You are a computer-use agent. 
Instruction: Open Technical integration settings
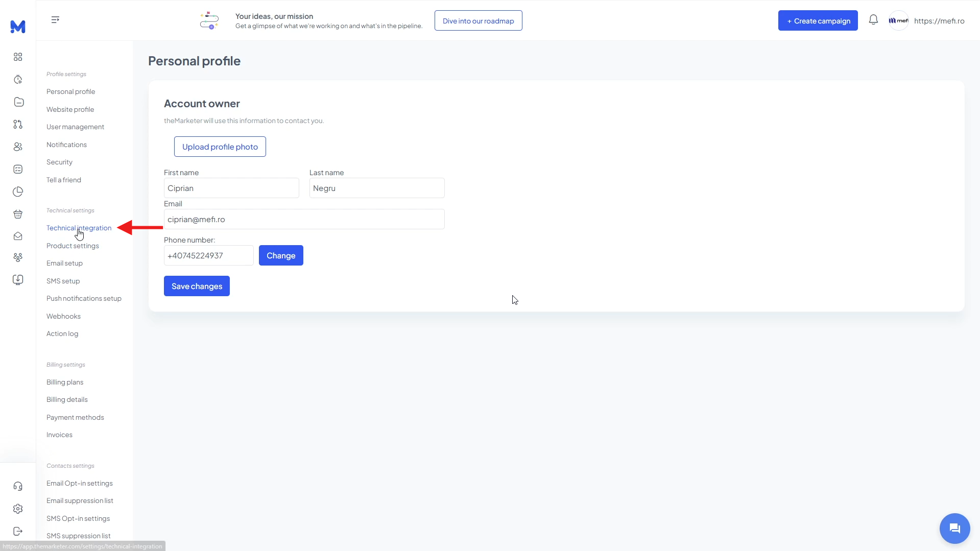(x=79, y=228)
